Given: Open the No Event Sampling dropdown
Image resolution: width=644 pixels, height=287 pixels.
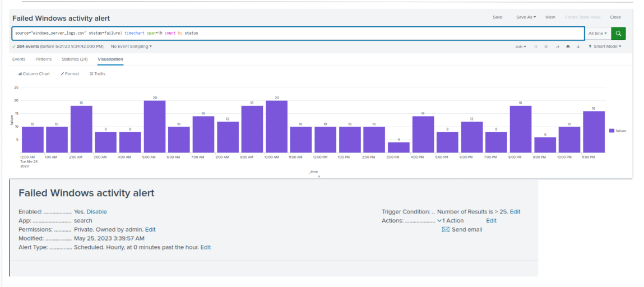Looking at the screenshot, I should click(x=131, y=47).
